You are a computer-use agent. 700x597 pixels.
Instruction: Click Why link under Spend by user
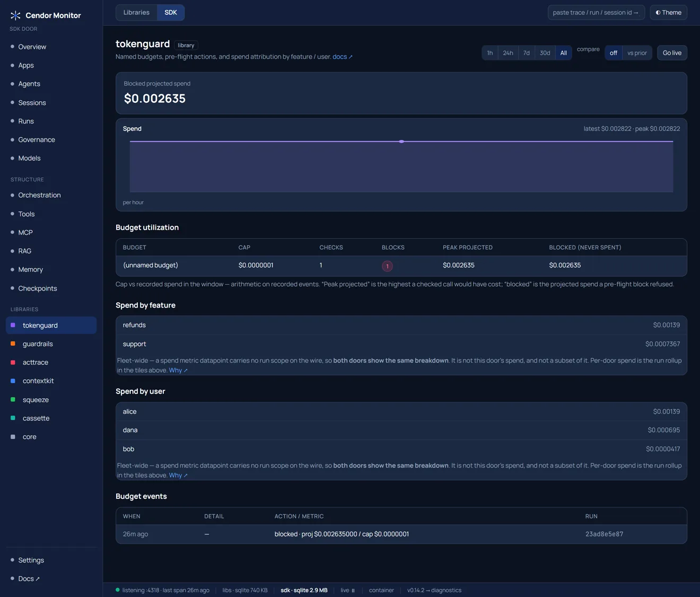pyautogui.click(x=178, y=475)
